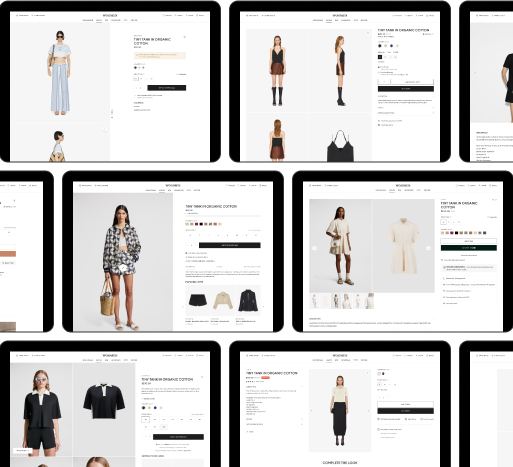Click dark green button on cream dress page

click(x=469, y=248)
